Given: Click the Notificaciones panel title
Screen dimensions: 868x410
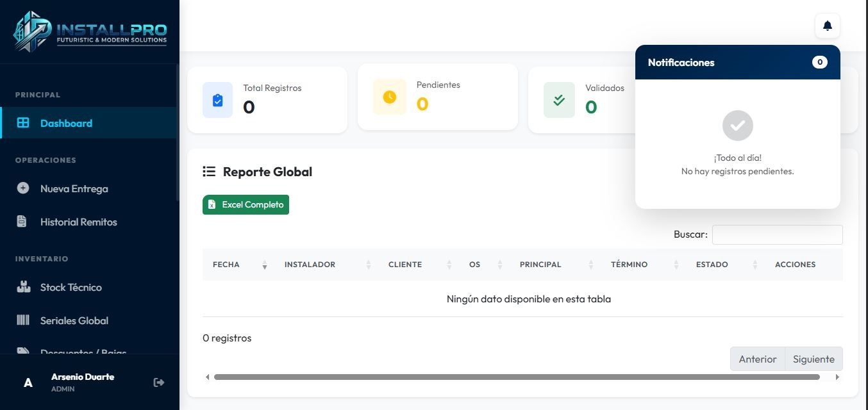Looking at the screenshot, I should pyautogui.click(x=681, y=62).
